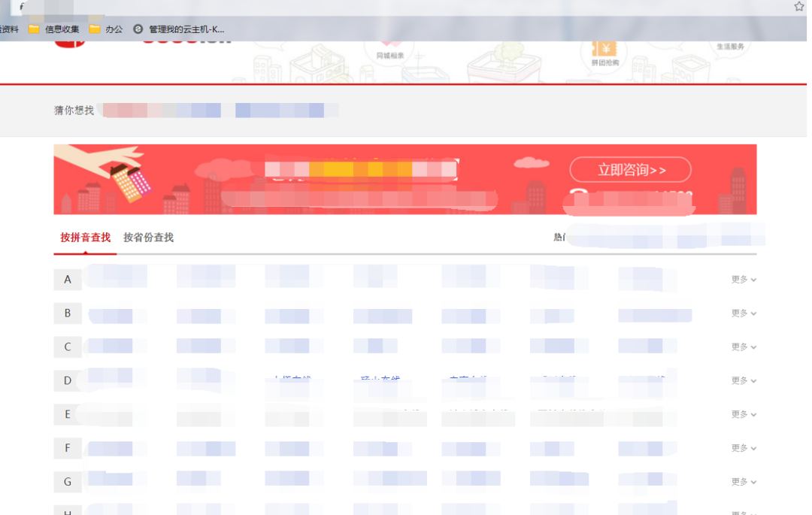The image size is (812, 515).
Task: Select the letter F index box
Action: (x=68, y=448)
